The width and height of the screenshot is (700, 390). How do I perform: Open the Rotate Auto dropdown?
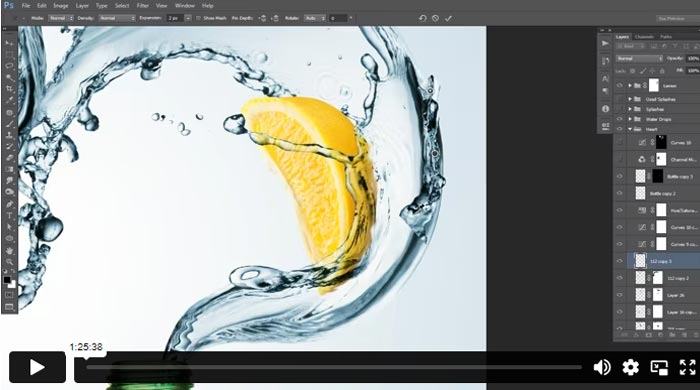click(x=315, y=18)
